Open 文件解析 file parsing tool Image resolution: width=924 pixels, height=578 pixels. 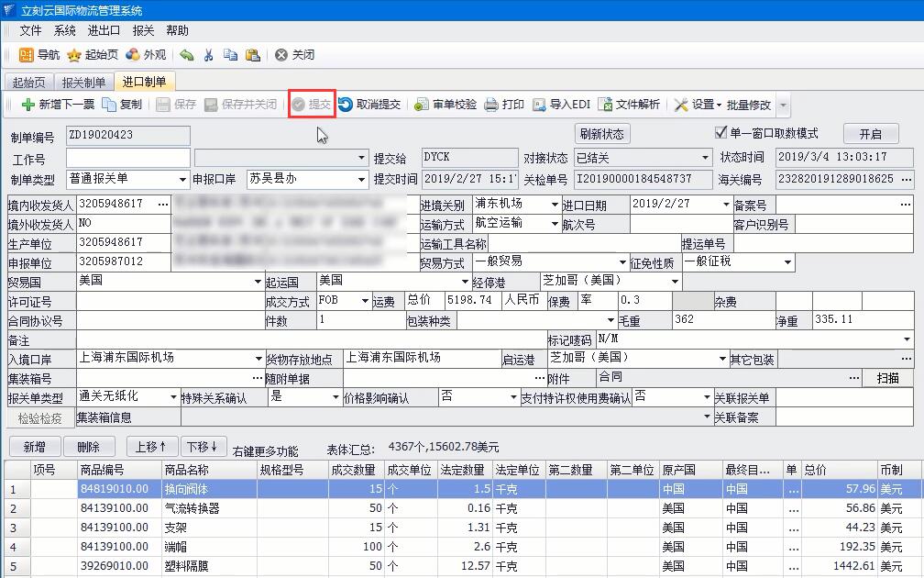point(605,105)
